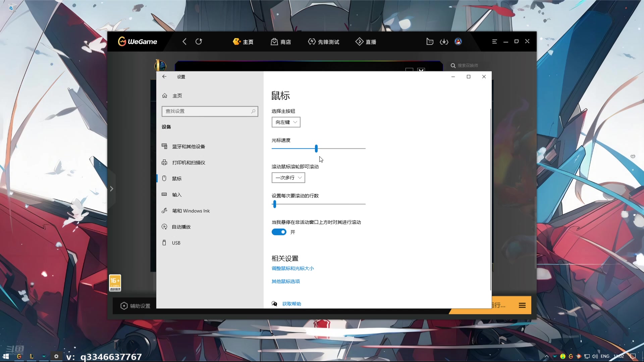Open 打印机和扫描仪 settings
644x362 pixels.
(210, 163)
